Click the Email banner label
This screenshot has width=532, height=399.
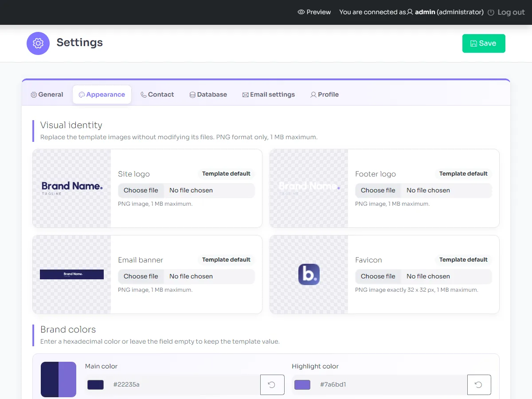click(141, 260)
